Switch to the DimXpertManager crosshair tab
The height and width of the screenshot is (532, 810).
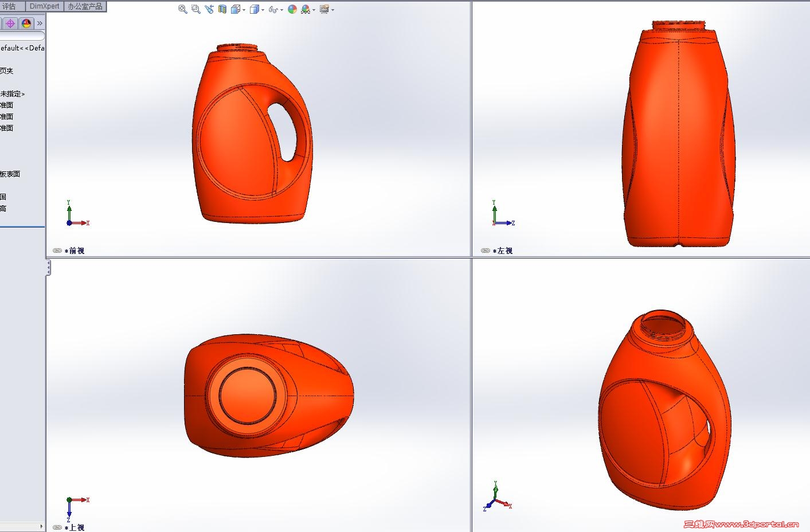coord(10,24)
